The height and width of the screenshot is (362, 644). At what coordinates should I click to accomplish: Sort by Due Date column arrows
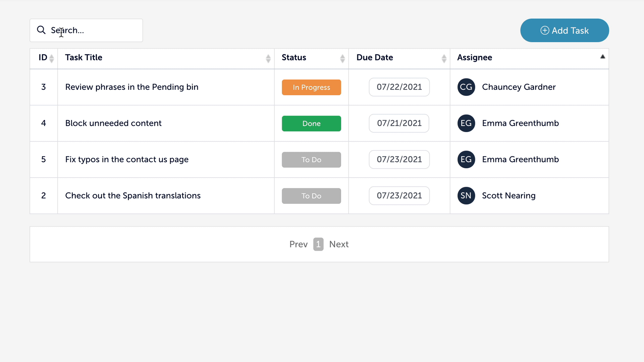(x=444, y=59)
